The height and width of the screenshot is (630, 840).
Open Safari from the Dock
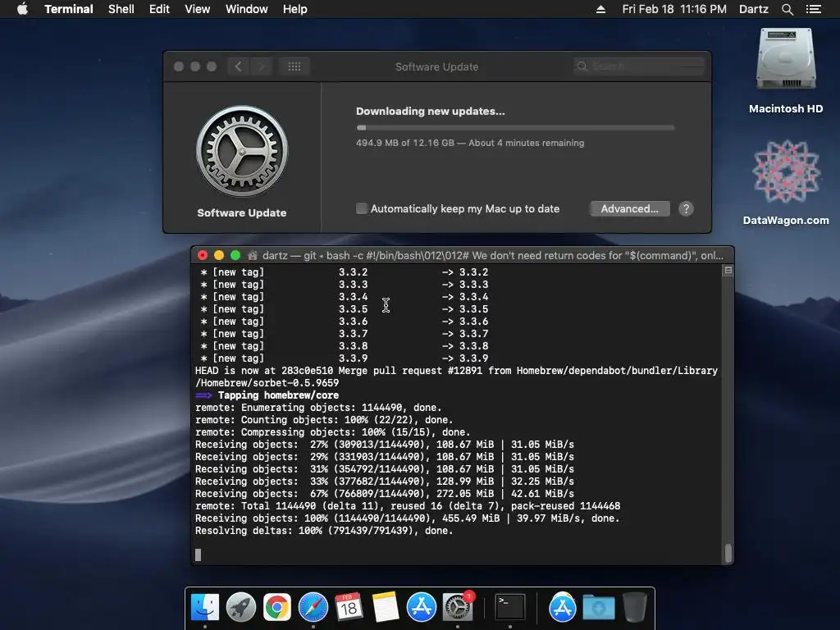(313, 608)
